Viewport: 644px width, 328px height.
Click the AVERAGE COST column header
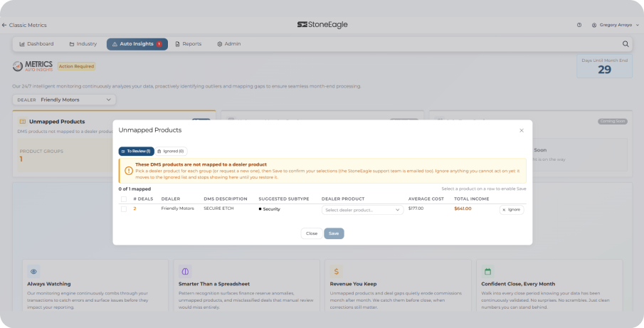426,199
